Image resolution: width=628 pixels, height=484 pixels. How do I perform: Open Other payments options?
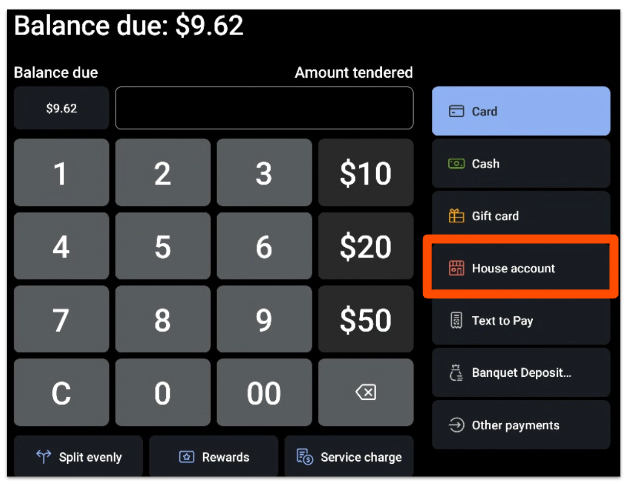pos(520,425)
